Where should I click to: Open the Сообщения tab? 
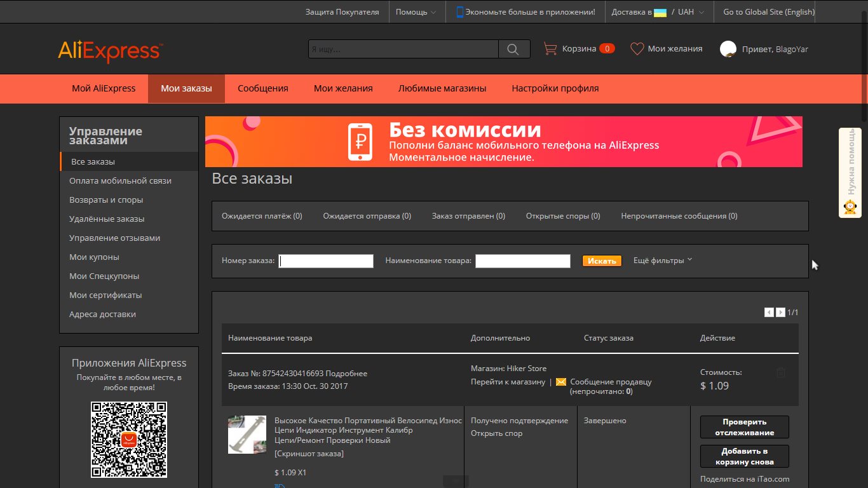click(263, 88)
